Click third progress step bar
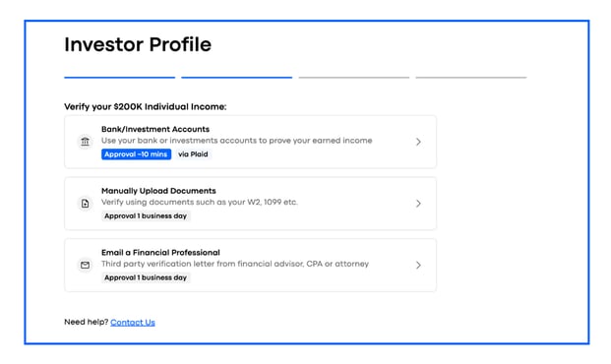Viewport: 611px width, 364px height. pyautogui.click(x=354, y=78)
